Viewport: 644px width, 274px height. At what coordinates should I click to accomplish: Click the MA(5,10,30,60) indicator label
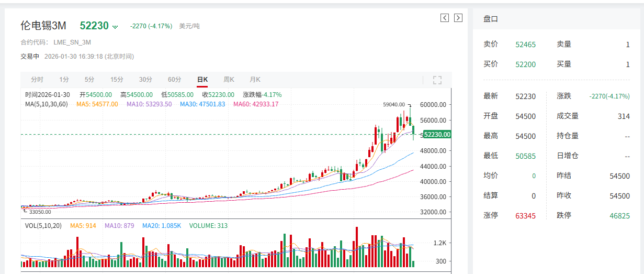47,104
